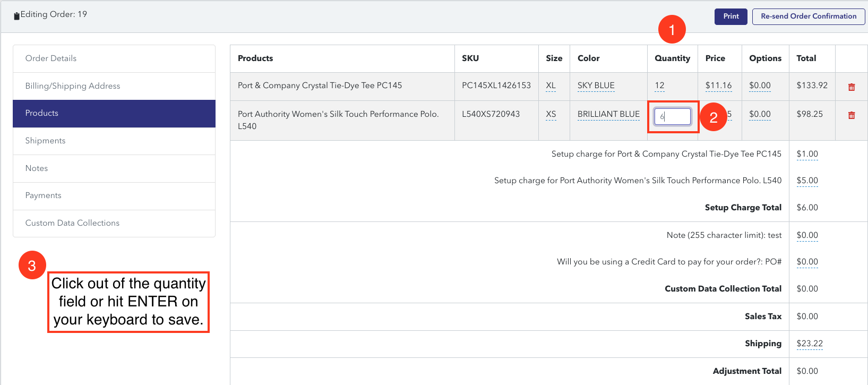This screenshot has width=868, height=385.
Task: Open Billing/Shipping Address section
Action: pos(114,86)
